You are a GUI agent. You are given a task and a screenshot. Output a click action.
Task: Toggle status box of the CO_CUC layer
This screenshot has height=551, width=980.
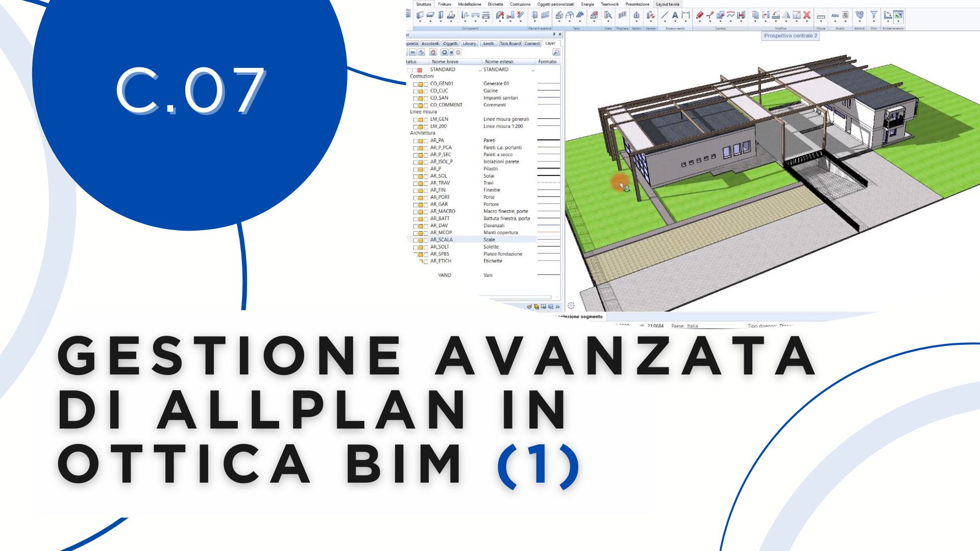(x=421, y=91)
